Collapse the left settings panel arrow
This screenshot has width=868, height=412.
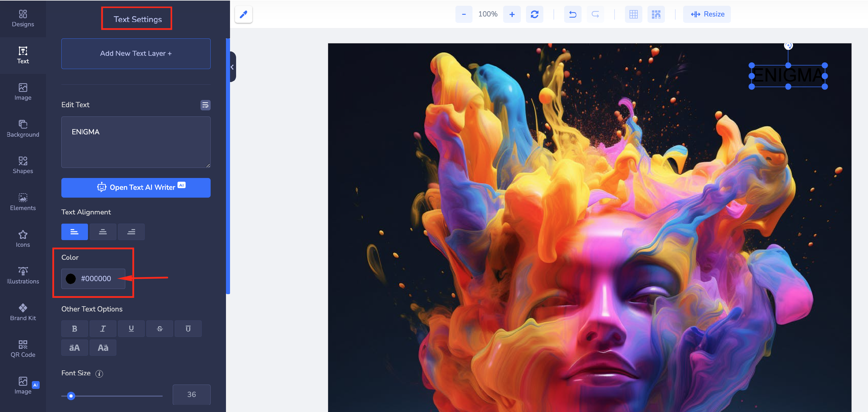(232, 67)
